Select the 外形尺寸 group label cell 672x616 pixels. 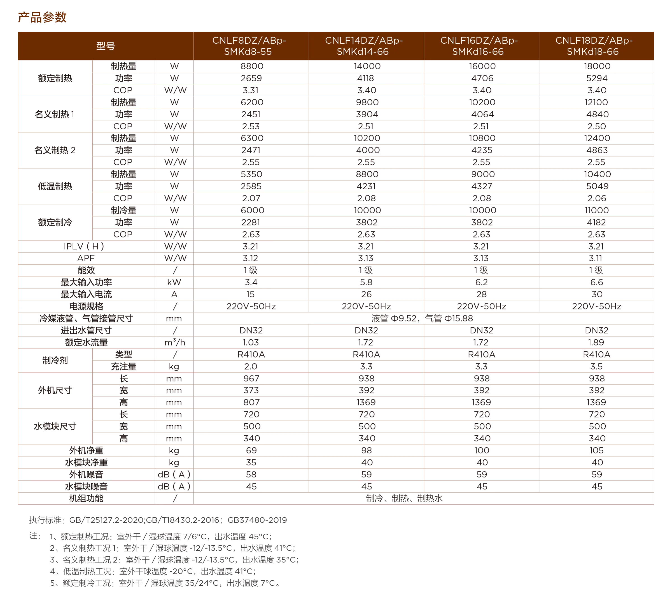point(55,390)
